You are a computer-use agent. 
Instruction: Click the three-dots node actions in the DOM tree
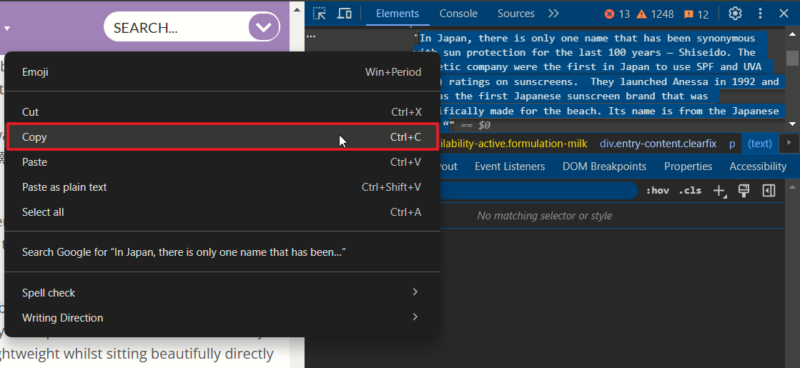(311, 37)
